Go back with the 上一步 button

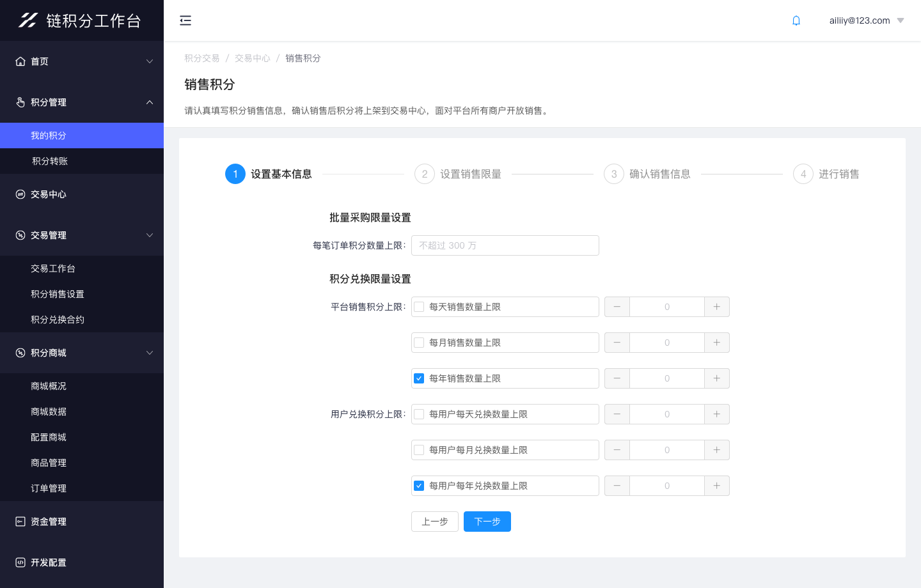tap(435, 522)
